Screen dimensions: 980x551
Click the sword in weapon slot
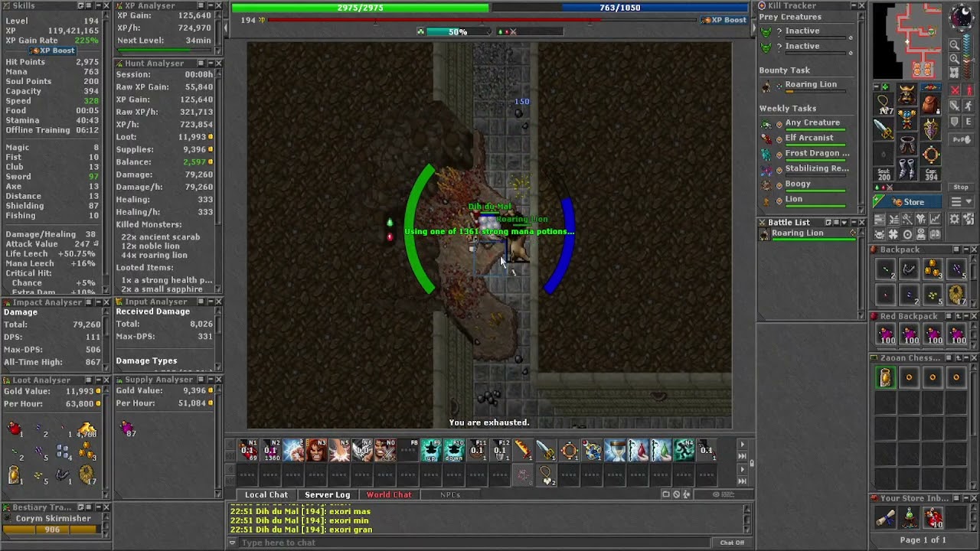883,129
